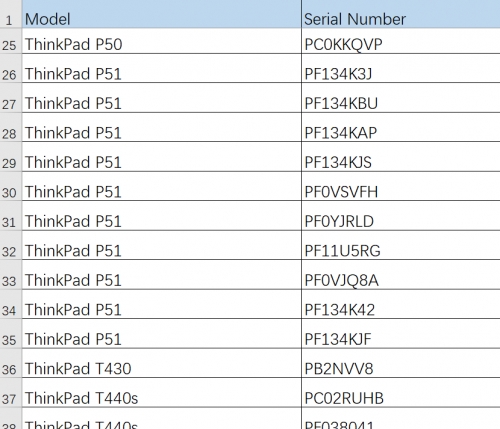Select the PF0VJQ8A serial cell
500x429 pixels.
[401, 275]
